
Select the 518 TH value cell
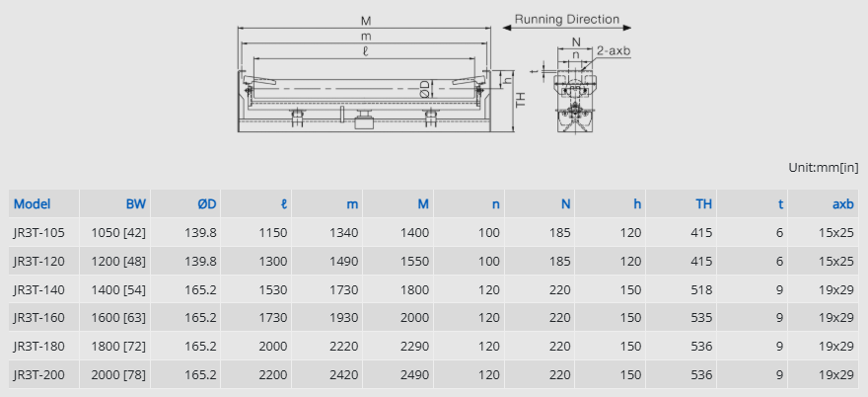[x=701, y=290]
